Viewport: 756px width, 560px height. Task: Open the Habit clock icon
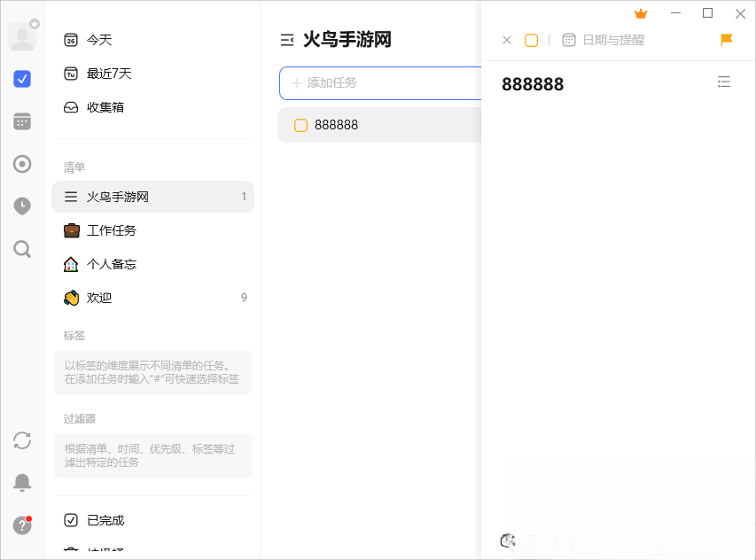(x=22, y=206)
